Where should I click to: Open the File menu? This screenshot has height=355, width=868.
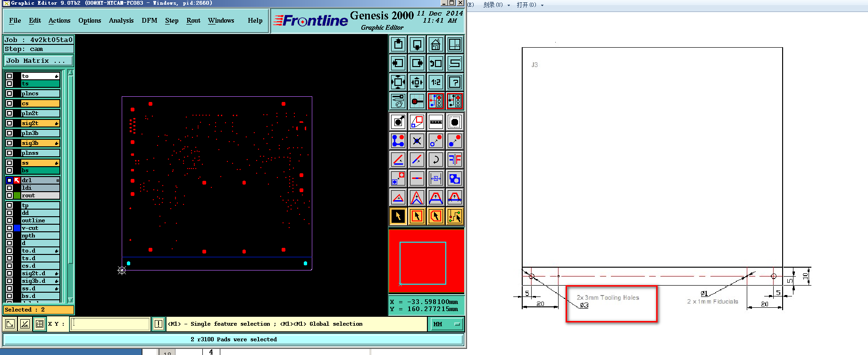click(x=15, y=20)
